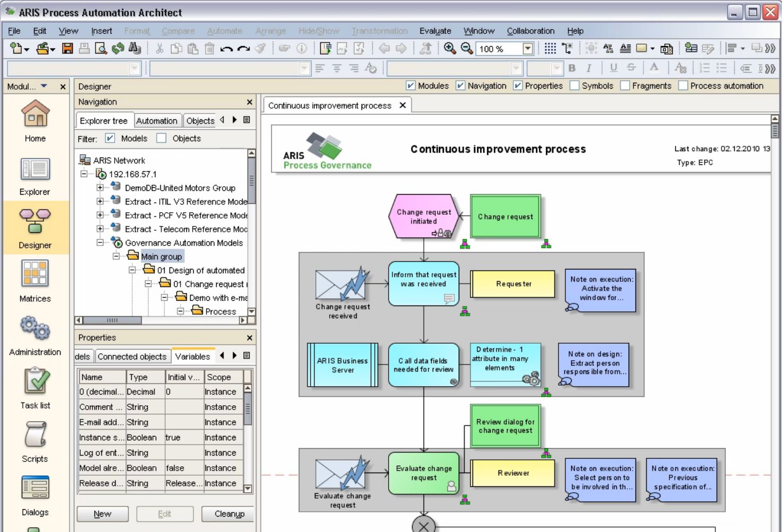Image resolution: width=782 pixels, height=532 pixels.
Task: Select the Main group tree item
Action: 161,257
